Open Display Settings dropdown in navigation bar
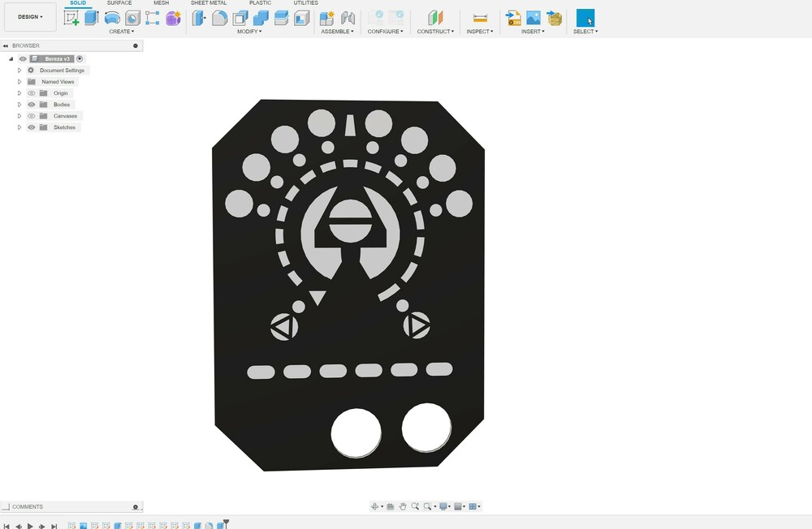 click(445, 506)
